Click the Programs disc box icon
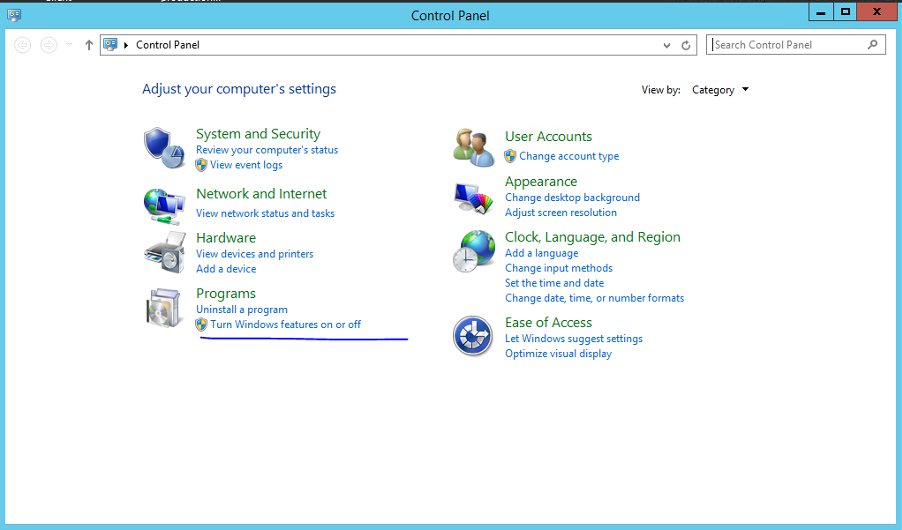The height and width of the screenshot is (530, 902). click(x=164, y=308)
